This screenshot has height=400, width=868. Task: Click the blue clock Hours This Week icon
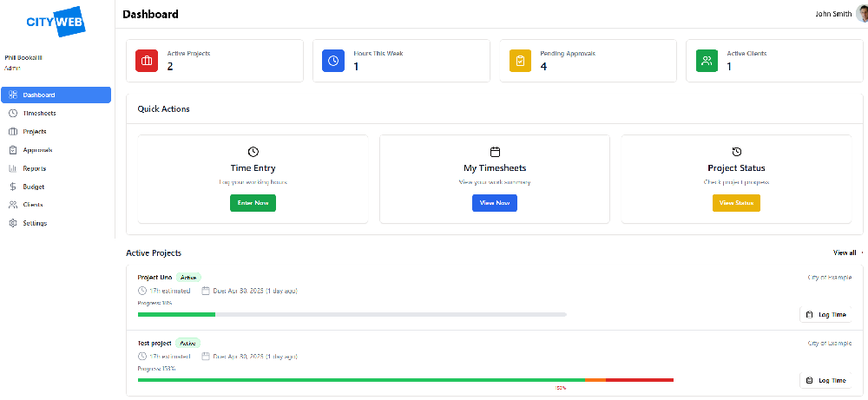point(333,61)
